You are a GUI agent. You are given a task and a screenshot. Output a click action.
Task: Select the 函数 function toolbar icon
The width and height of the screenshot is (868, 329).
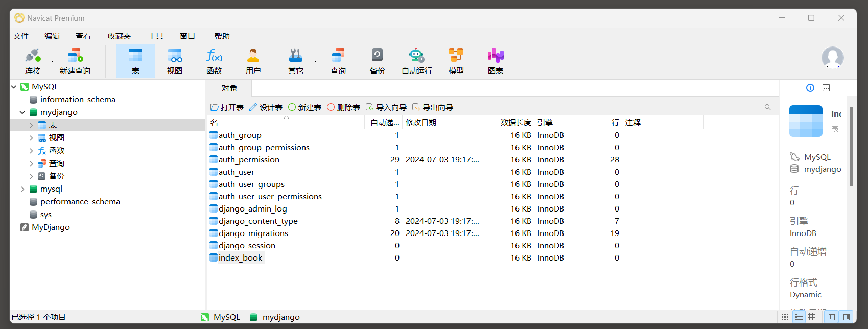coord(214,61)
